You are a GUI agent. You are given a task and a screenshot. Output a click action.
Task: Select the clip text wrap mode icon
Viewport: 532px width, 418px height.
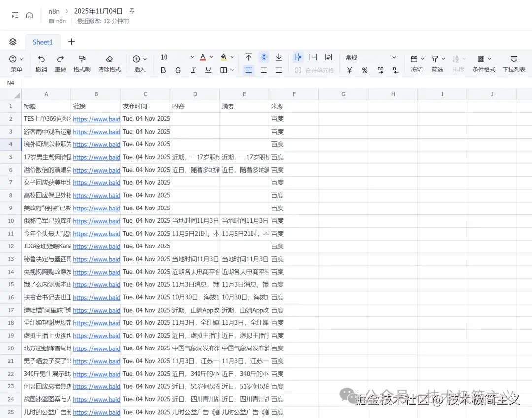(x=313, y=57)
